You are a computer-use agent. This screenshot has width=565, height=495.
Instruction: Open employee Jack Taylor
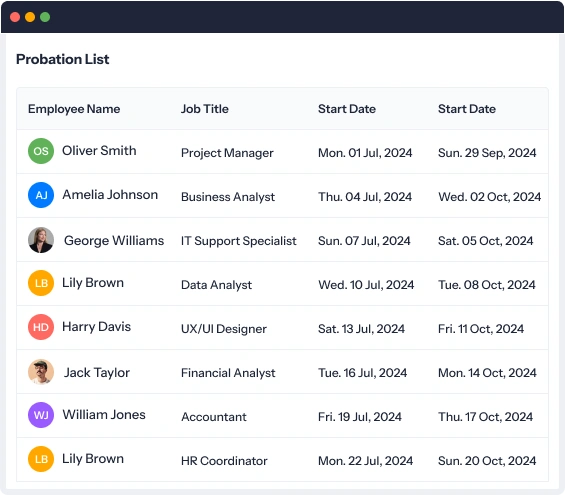[x=97, y=373]
